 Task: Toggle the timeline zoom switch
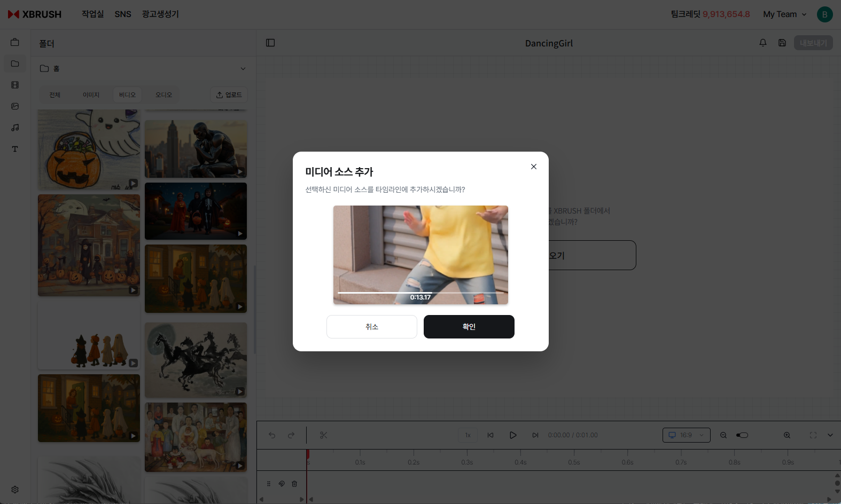click(x=742, y=435)
